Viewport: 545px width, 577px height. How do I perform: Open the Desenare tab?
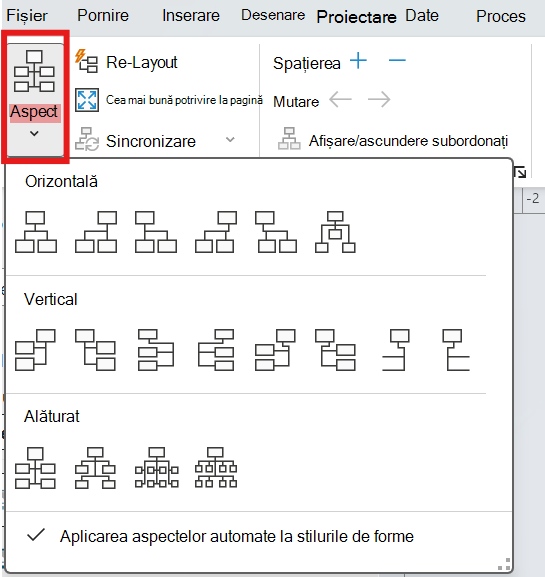pos(273,15)
